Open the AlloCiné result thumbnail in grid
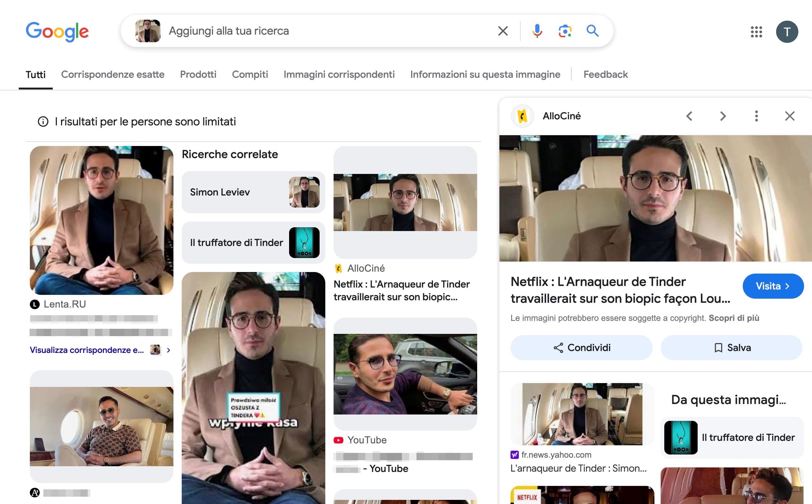This screenshot has width=812, height=504. tap(405, 202)
